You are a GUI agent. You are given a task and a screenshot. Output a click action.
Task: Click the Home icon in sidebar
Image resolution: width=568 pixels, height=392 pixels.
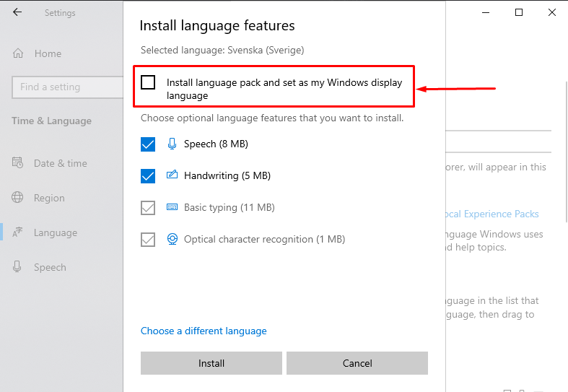coord(18,53)
